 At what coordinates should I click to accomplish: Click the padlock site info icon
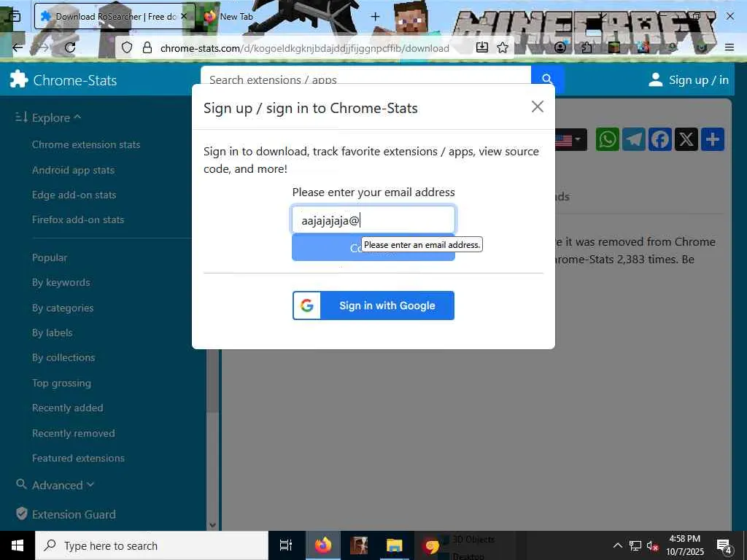tap(147, 47)
